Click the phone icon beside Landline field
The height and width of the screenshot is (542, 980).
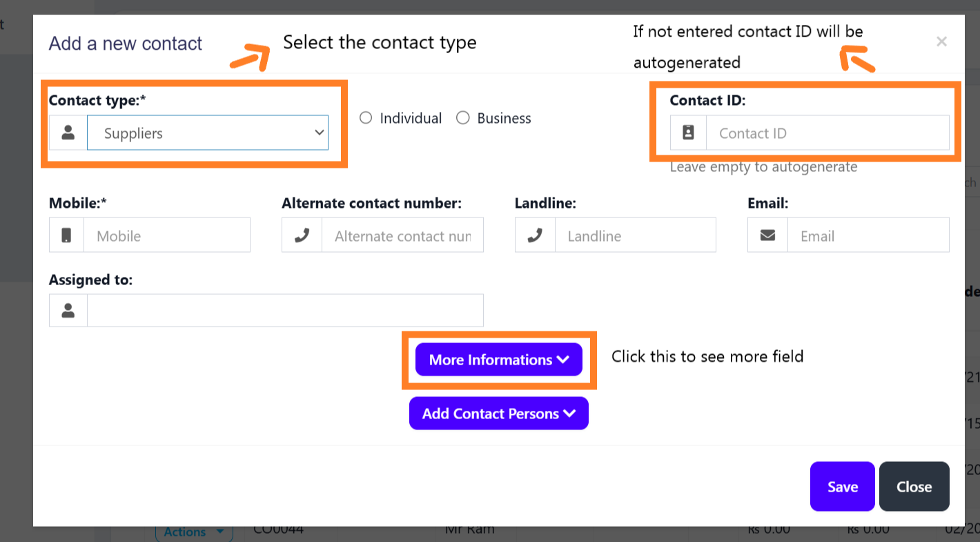click(535, 235)
